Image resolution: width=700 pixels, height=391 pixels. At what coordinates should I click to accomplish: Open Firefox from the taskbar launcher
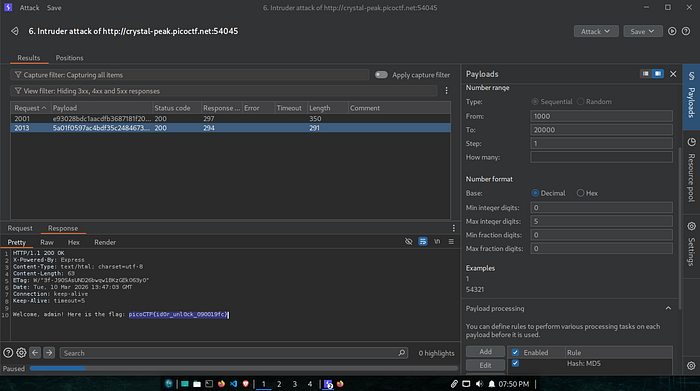pyautogui.click(x=221, y=384)
